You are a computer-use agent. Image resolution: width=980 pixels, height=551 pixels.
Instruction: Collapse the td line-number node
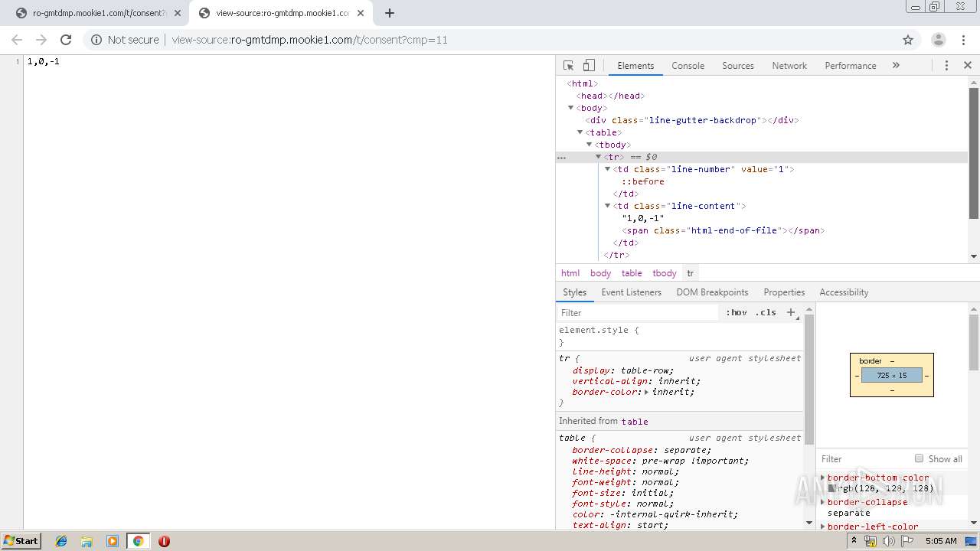point(607,169)
